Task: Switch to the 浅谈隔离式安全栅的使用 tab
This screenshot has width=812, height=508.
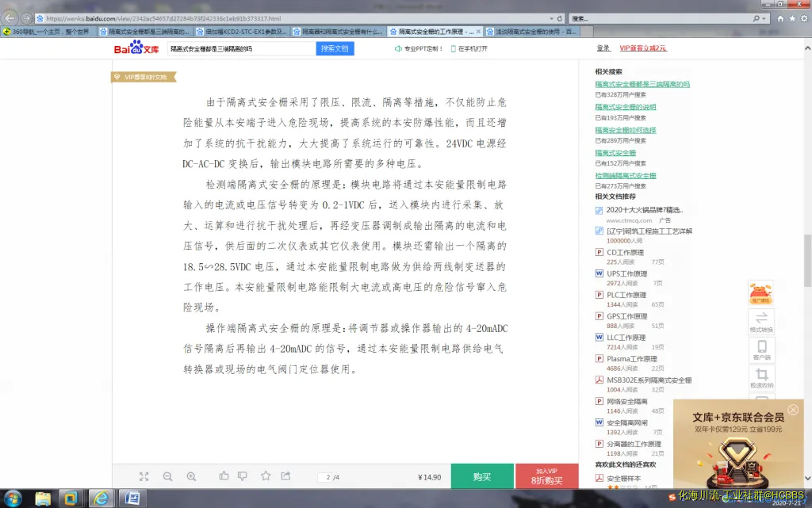Action: 531,32
